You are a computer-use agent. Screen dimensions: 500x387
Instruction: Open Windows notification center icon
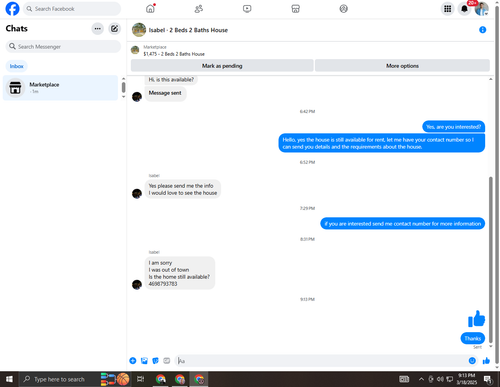point(488,379)
